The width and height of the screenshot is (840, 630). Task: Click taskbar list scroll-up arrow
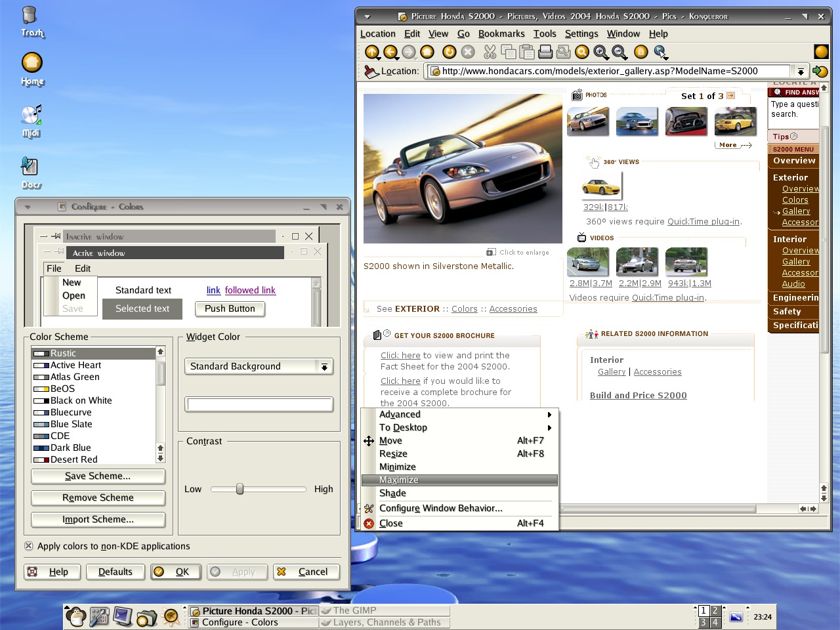(x=184, y=608)
